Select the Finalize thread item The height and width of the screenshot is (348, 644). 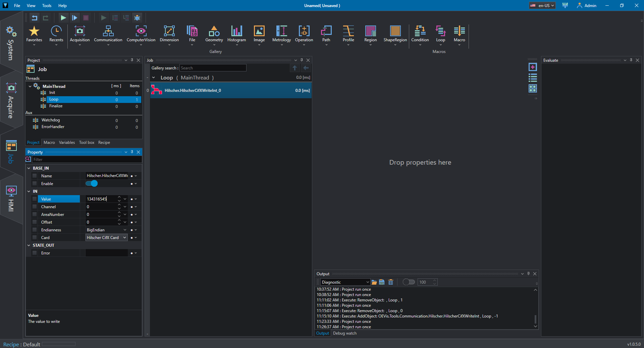point(56,106)
